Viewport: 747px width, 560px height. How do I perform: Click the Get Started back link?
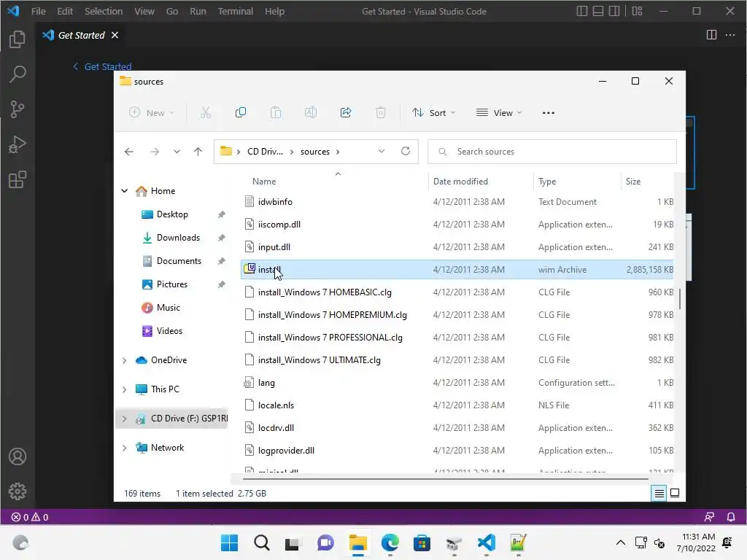coord(102,66)
